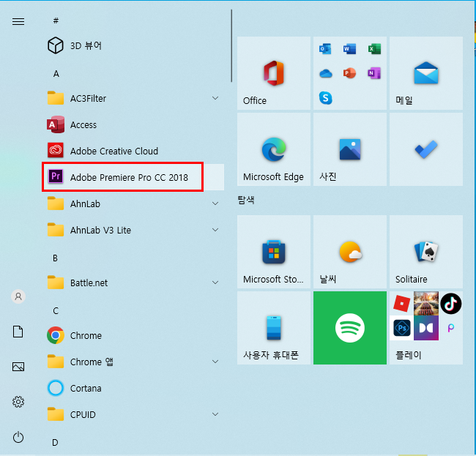The image size is (476, 456).
Task: Open the 메일 tile
Action: pyautogui.click(x=426, y=73)
